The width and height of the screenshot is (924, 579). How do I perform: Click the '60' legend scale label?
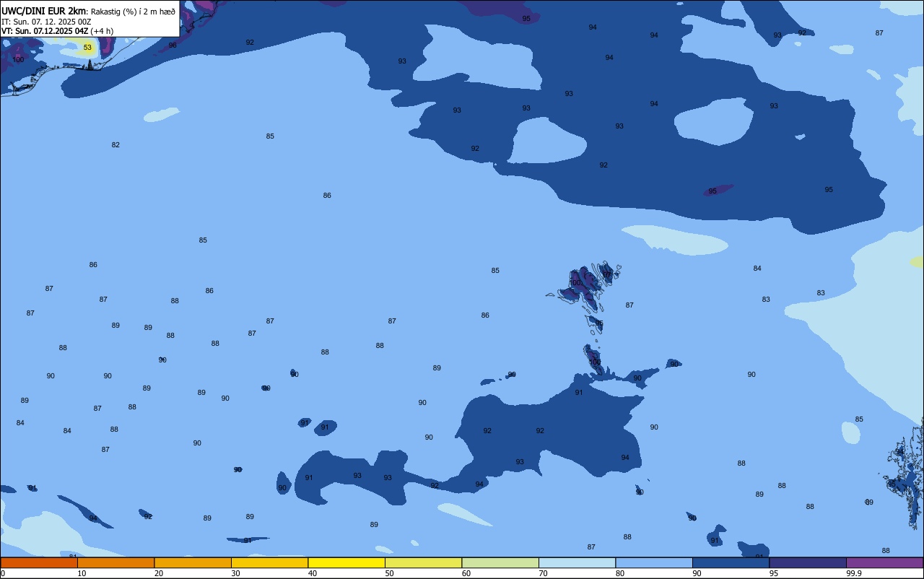coord(466,573)
